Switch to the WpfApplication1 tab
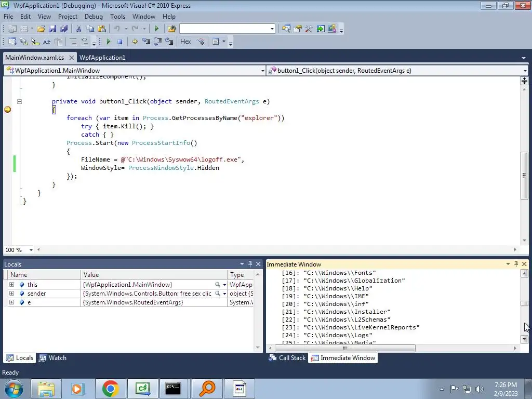The width and height of the screenshot is (532, 399). [x=102, y=58]
